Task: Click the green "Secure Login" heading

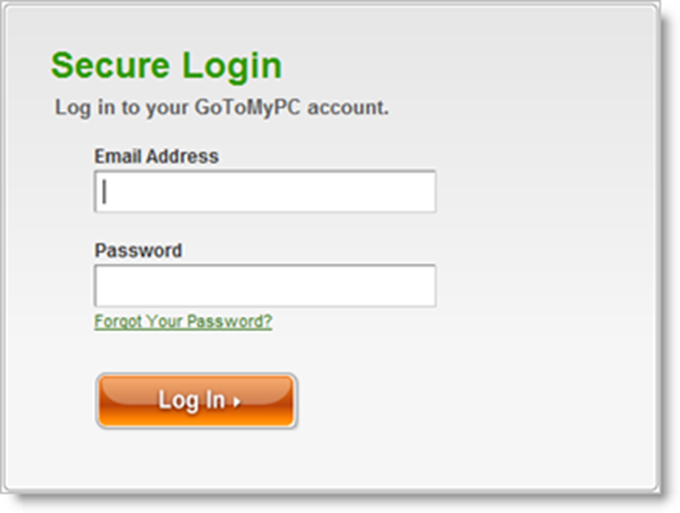Action: pos(166,66)
